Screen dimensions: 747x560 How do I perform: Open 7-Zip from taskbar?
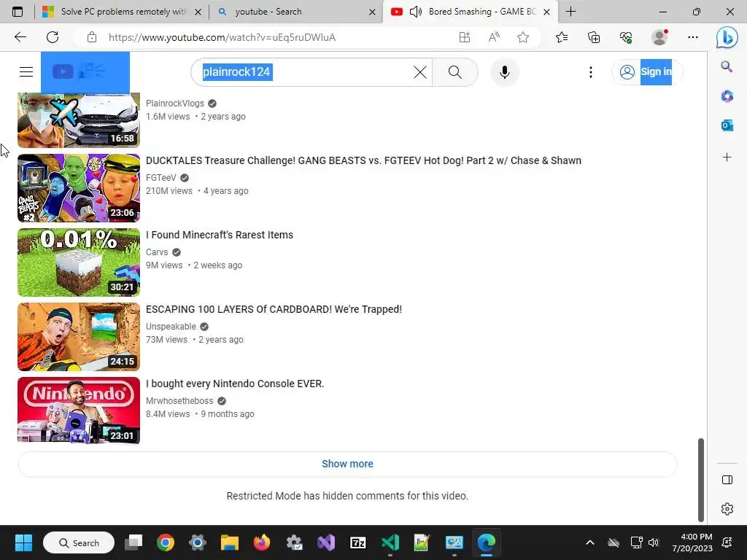click(x=357, y=542)
